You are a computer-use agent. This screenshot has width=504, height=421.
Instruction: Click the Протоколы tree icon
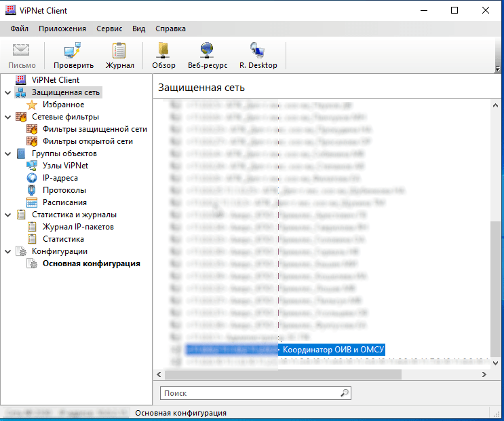(31, 190)
